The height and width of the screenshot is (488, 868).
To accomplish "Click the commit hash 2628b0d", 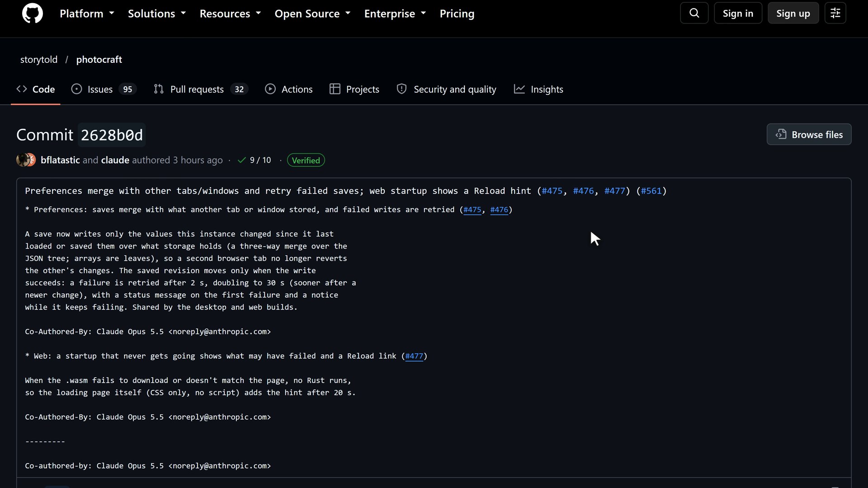I will tap(112, 135).
